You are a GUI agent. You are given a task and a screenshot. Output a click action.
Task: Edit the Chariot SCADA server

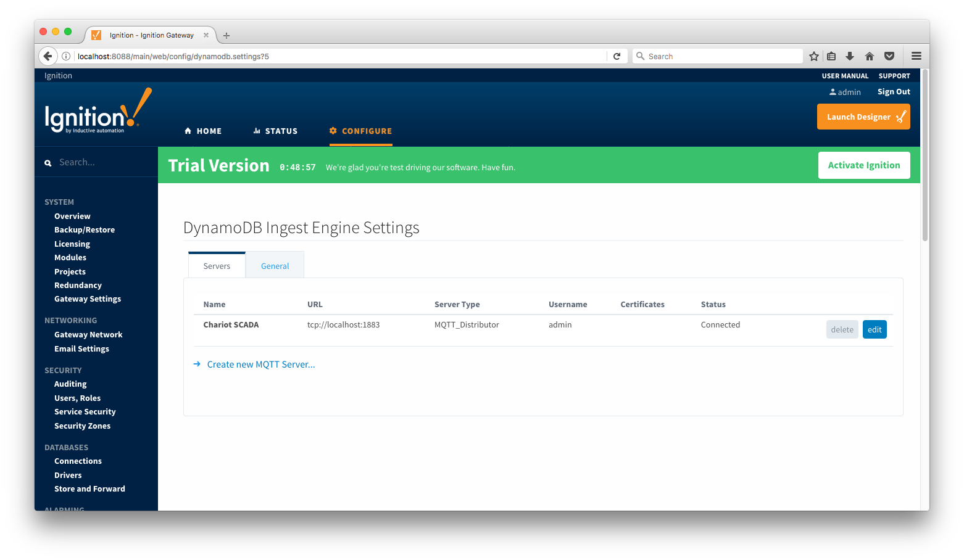tap(875, 329)
